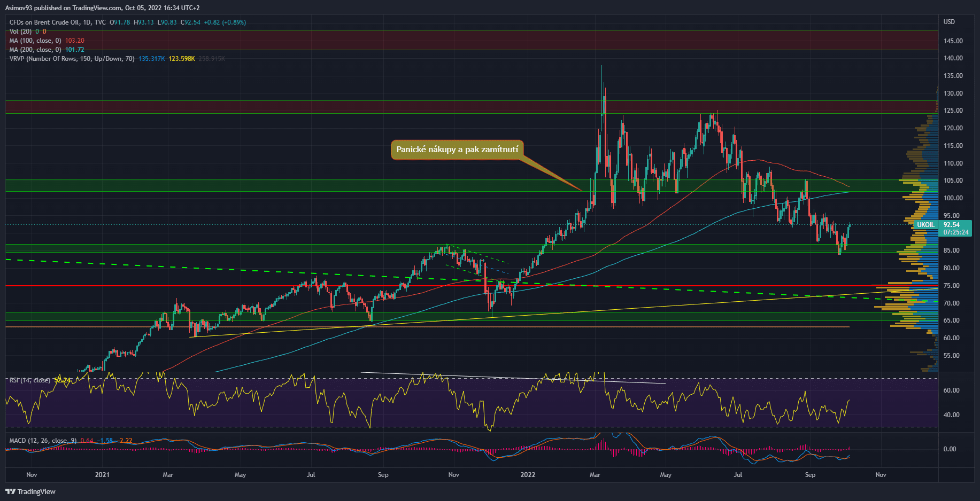Viewport: 980px width, 501px height.
Task: Click the 92.54 price with countdown timer
Action: click(x=955, y=229)
